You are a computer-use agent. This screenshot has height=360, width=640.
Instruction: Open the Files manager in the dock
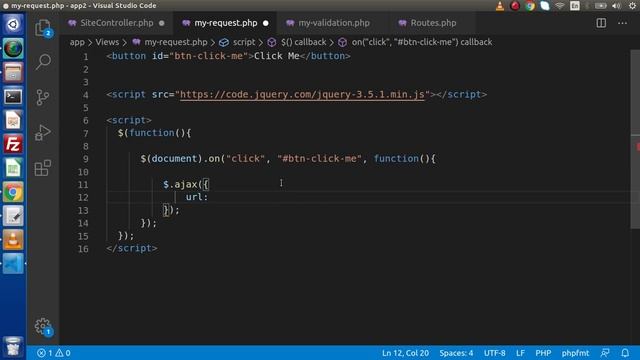click(x=13, y=72)
